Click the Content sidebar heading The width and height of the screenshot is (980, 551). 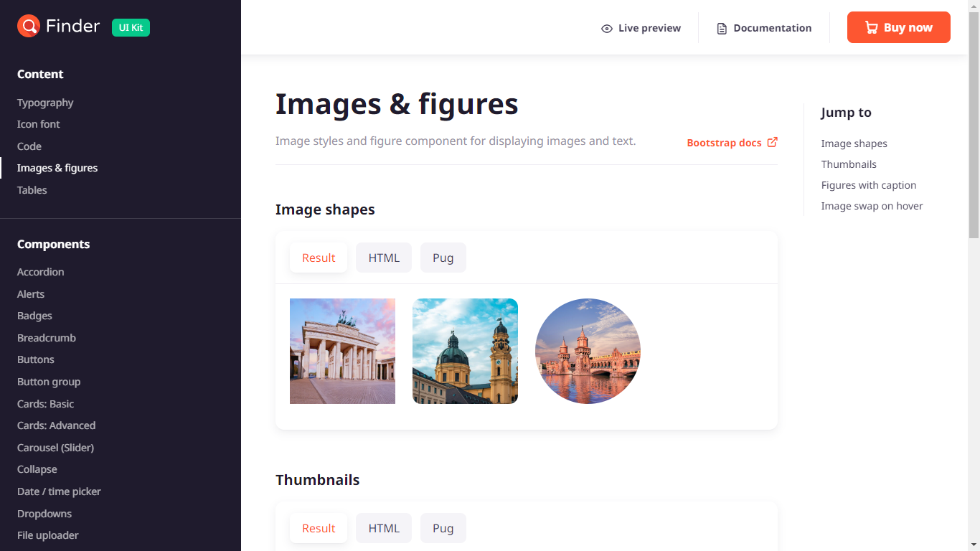coord(40,74)
